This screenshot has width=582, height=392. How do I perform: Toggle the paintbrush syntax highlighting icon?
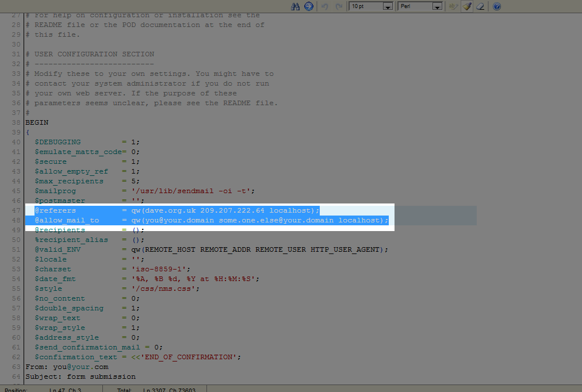coord(467,6)
